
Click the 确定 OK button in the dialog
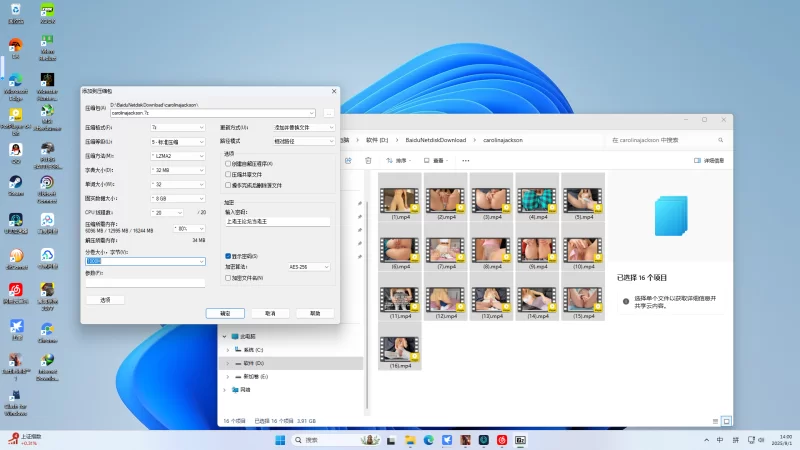225,313
